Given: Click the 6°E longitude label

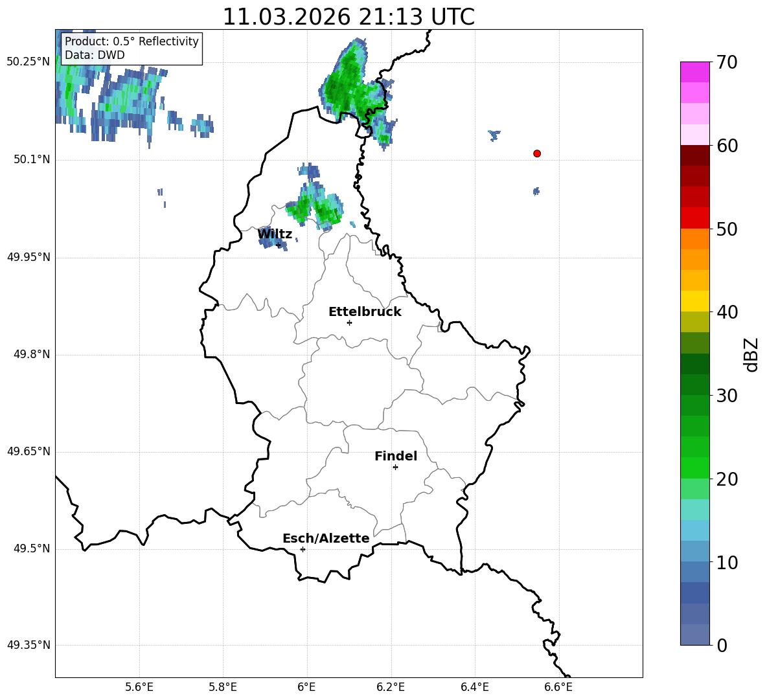Looking at the screenshot, I should point(306,687).
